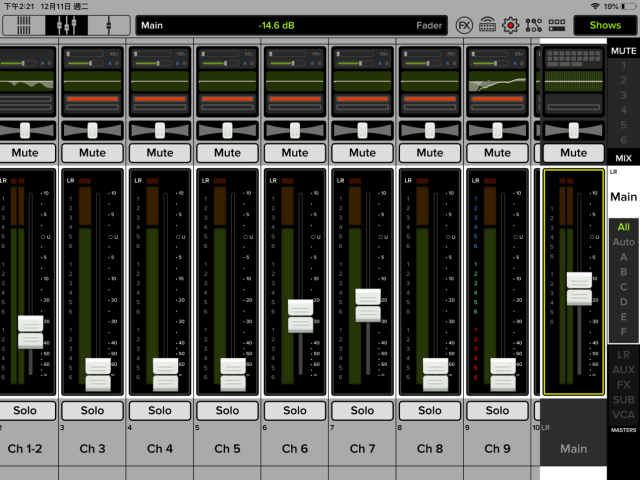Tap the Ch 9 name label

click(x=497, y=449)
